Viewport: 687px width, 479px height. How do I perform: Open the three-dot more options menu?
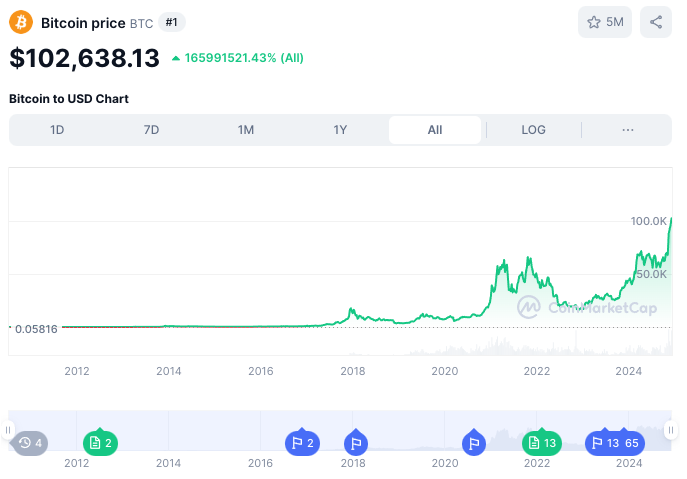[628, 130]
